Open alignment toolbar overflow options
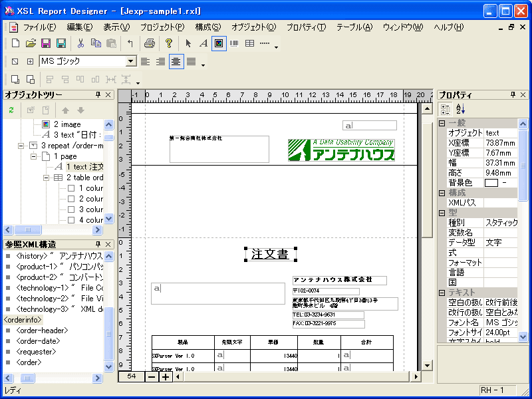 [138, 82]
